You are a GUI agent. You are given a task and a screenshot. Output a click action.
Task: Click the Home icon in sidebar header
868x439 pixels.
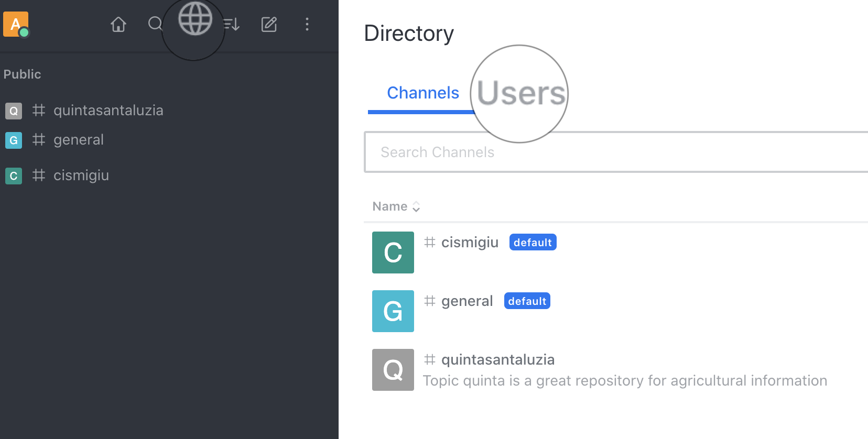click(x=118, y=24)
